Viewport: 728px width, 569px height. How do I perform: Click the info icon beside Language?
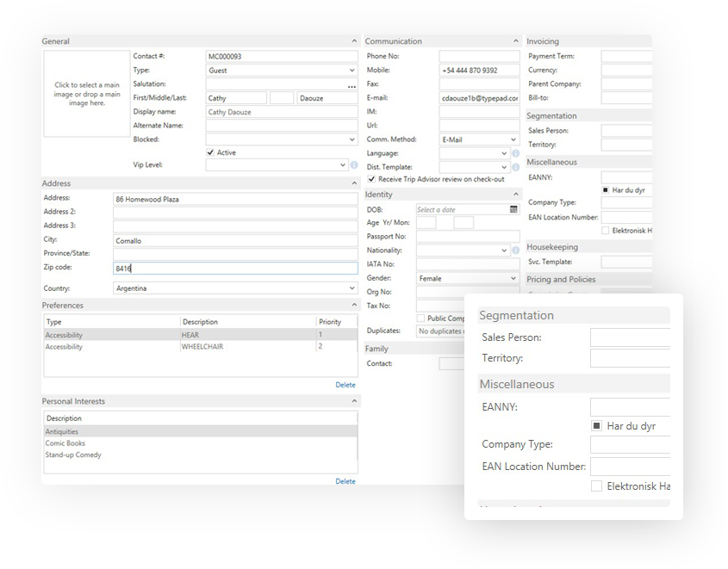[515, 153]
